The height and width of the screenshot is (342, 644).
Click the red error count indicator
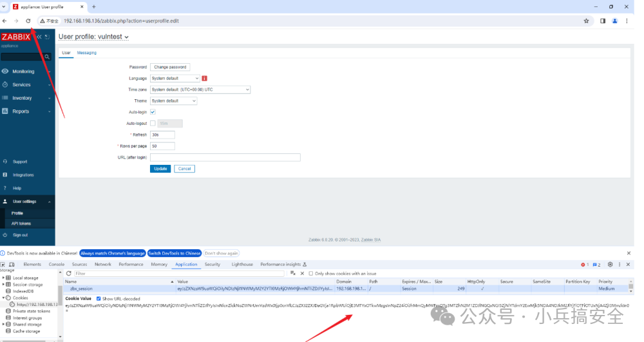[585, 265]
